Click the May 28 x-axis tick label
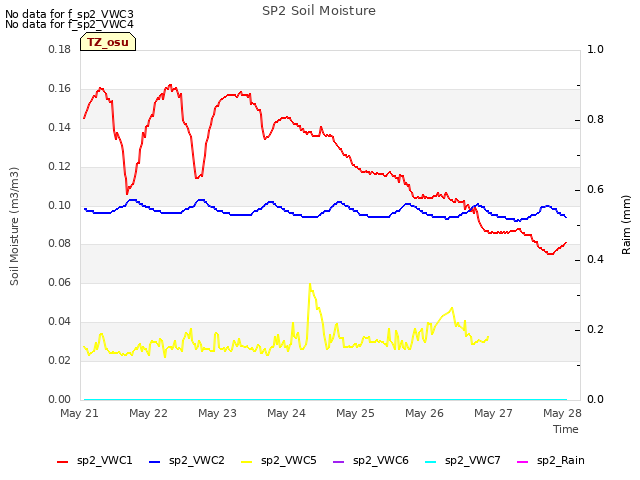The width and height of the screenshot is (640, 480). 562,413
